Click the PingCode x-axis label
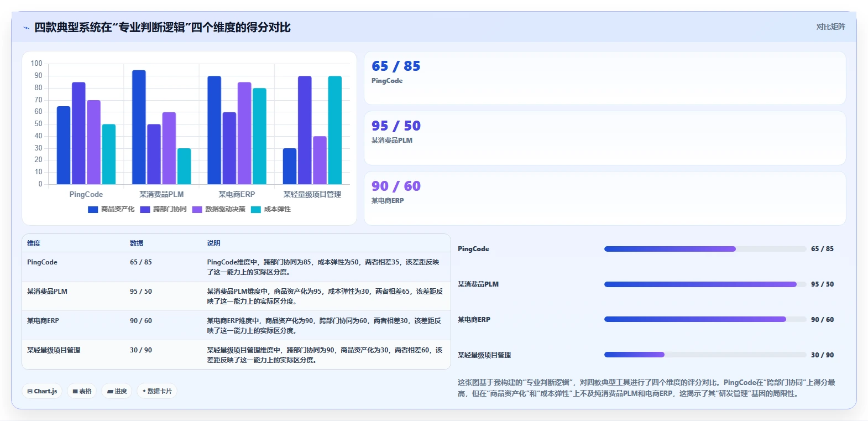Screen dimensions: 868x421 click(86, 195)
